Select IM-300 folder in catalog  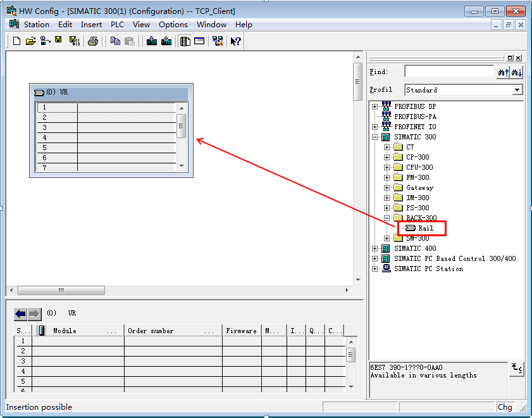tap(418, 198)
